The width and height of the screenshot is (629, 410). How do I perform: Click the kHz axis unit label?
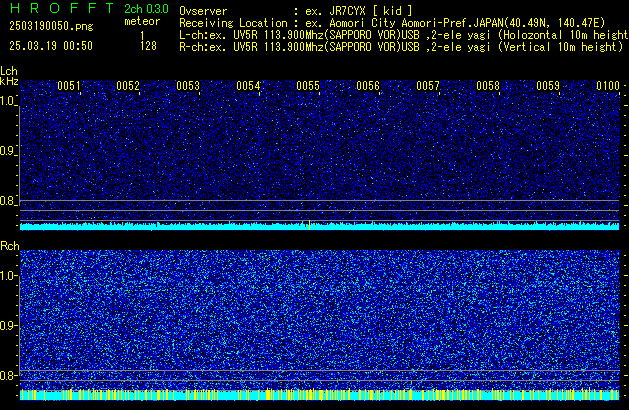(9, 81)
